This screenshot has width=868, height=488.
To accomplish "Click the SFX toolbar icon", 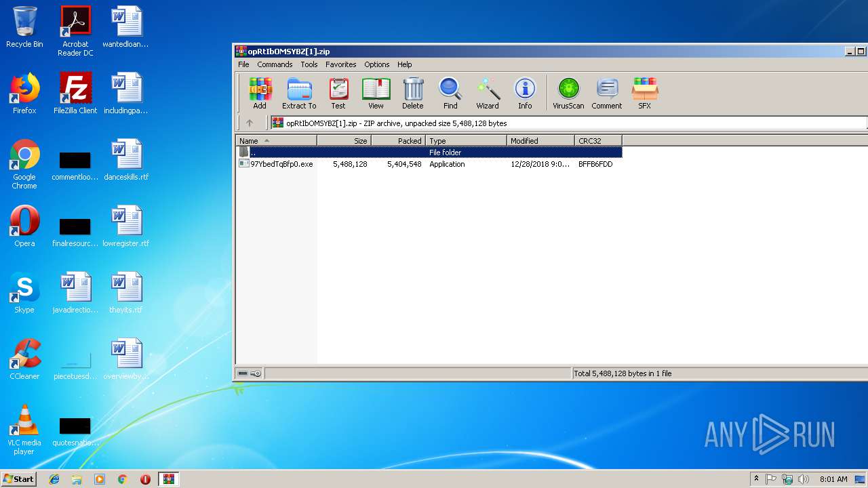I will click(x=644, y=94).
